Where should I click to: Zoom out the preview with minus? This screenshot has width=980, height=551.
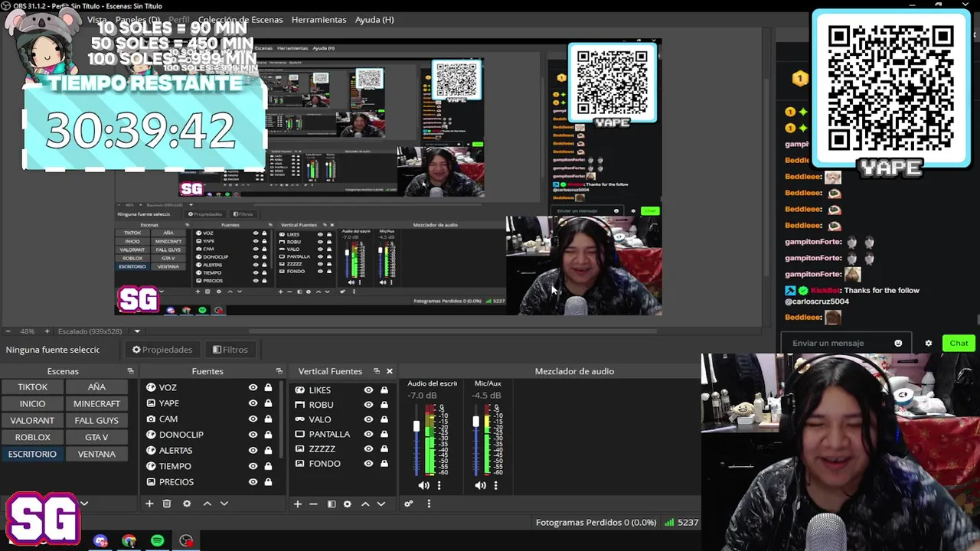8,331
